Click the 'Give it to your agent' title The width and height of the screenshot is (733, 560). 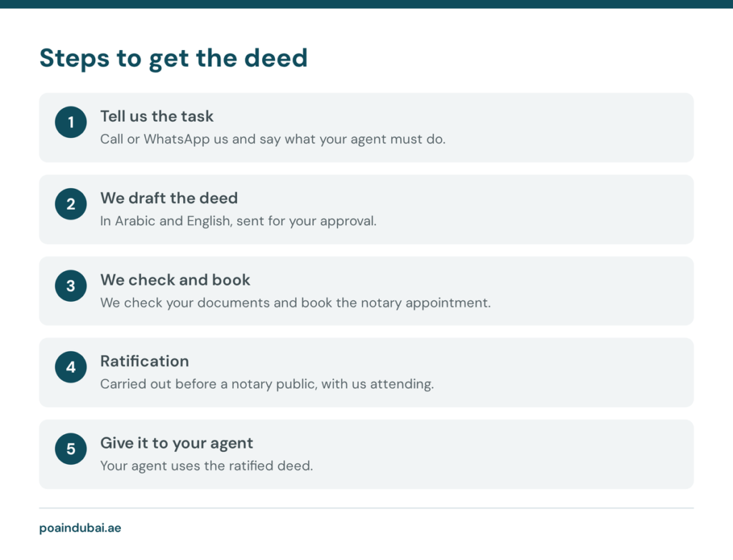(177, 443)
